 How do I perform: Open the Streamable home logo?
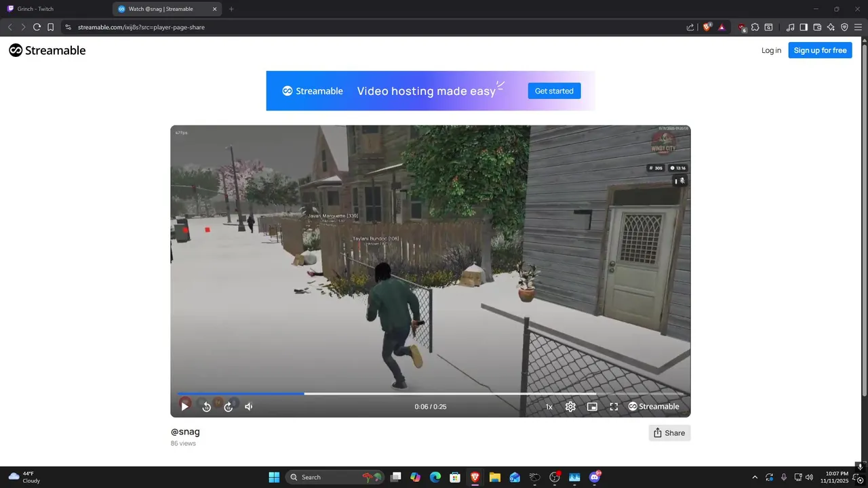point(47,50)
